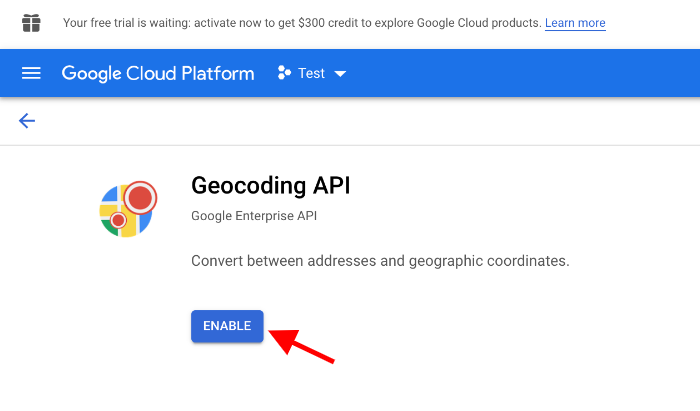Expand project list with the caret arrow
This screenshot has height=411, width=700.
coord(340,74)
